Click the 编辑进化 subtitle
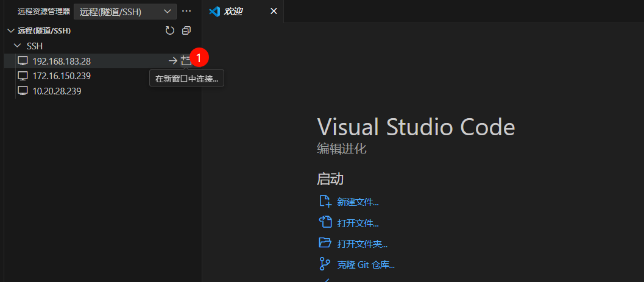Image resolution: width=644 pixels, height=282 pixels. click(x=342, y=149)
